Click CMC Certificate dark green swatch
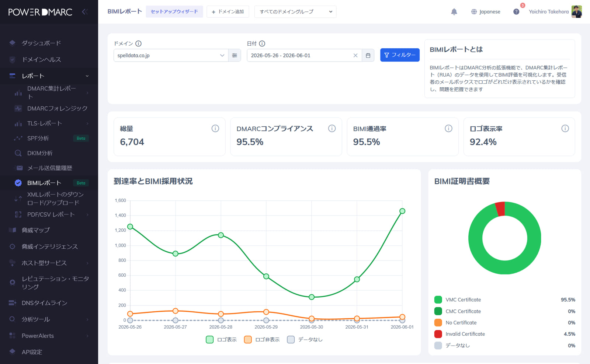The image size is (590, 364). tap(438, 311)
